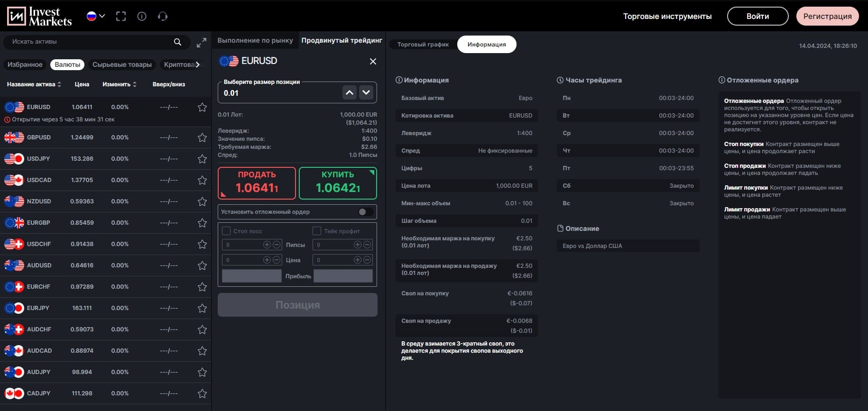Select the Сырьевые товары category tab
Viewport: 868px width, 411px height.
(x=122, y=64)
